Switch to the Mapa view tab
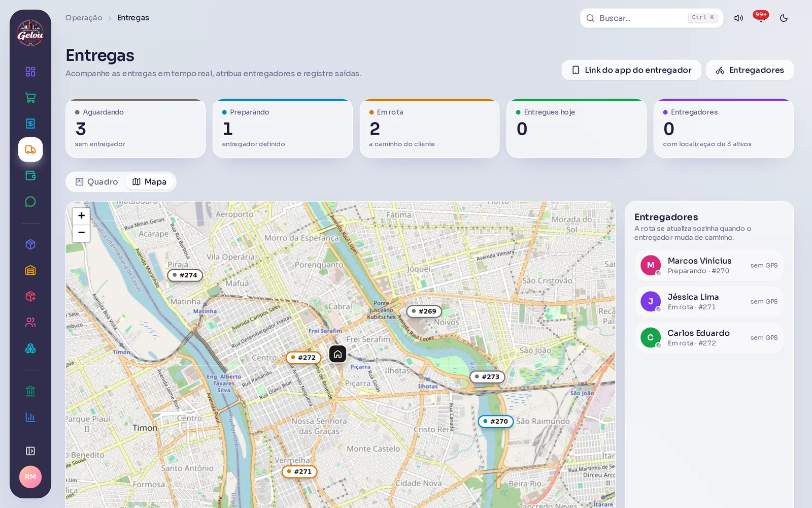812x508 pixels. click(x=150, y=182)
